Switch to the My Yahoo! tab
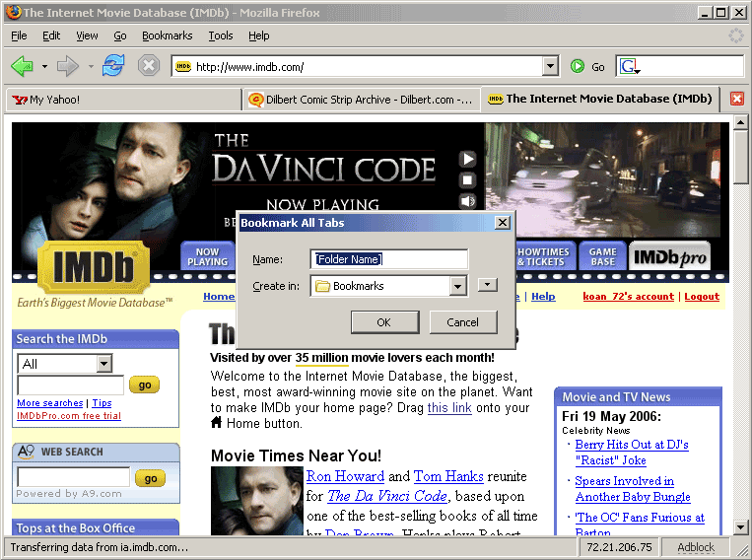This screenshot has width=752, height=560. 124,100
